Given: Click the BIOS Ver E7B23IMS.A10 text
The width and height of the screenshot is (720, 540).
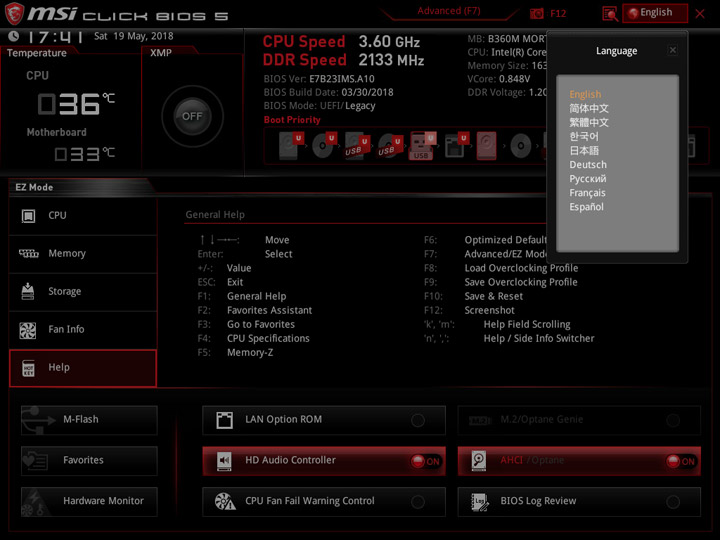Looking at the screenshot, I should pyautogui.click(x=319, y=79).
